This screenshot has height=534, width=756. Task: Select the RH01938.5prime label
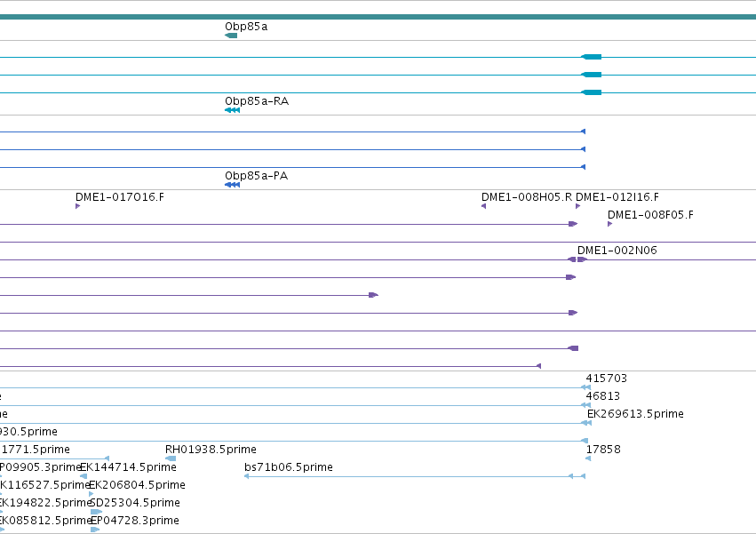click(x=211, y=450)
